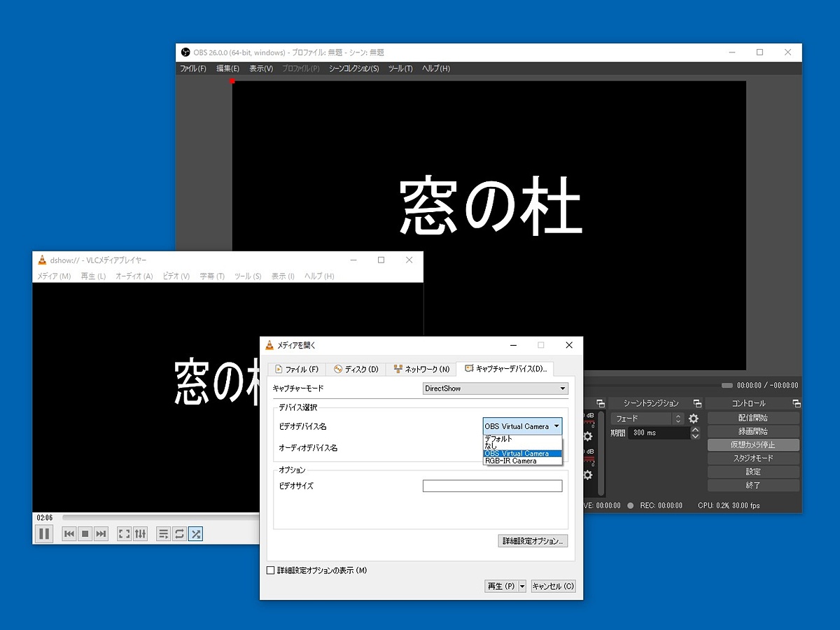Focus the ビデオサイズ input field
Screen dimensions: 840x630
coord(492,486)
